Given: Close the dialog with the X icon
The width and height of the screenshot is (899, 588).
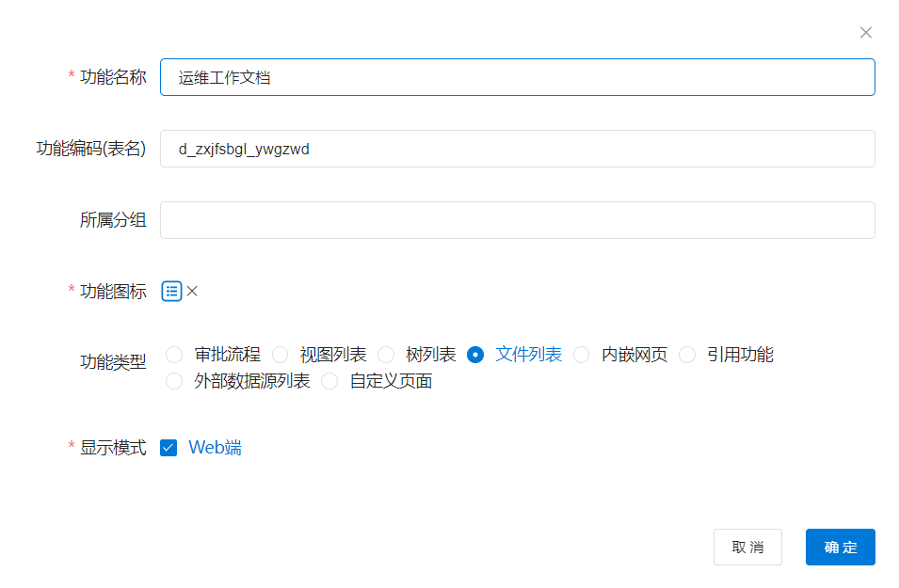Looking at the screenshot, I should 866,33.
